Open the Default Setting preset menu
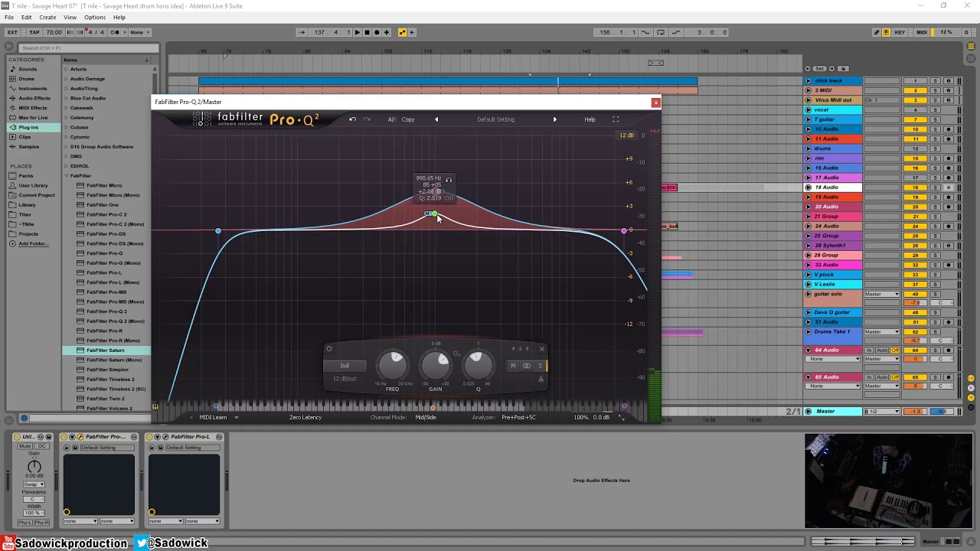This screenshot has width=980, height=551. [x=495, y=119]
